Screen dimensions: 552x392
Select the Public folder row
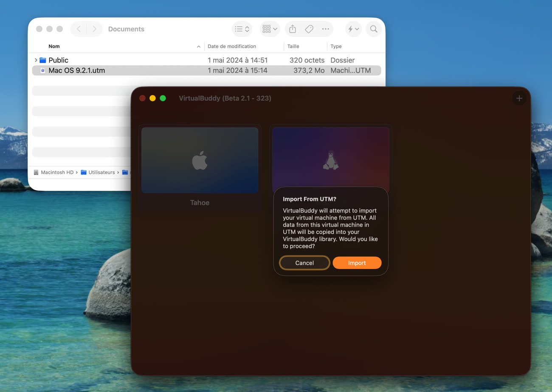[x=206, y=60]
